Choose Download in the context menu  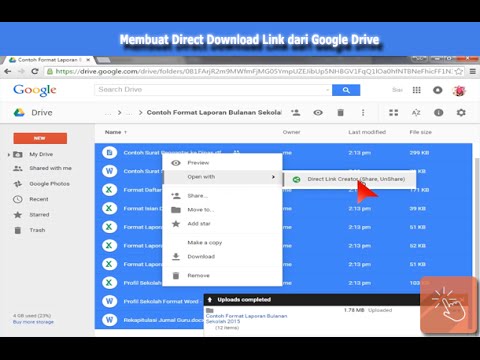click(222, 257)
